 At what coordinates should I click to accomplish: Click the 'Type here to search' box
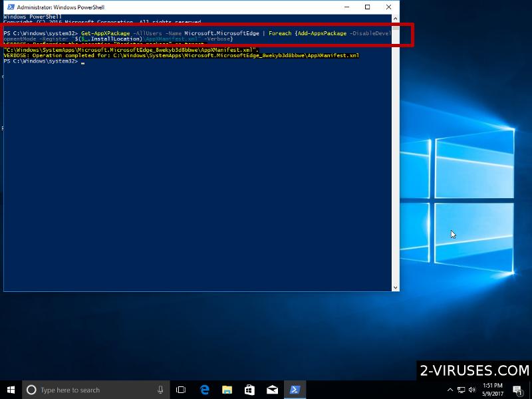[x=96, y=390]
